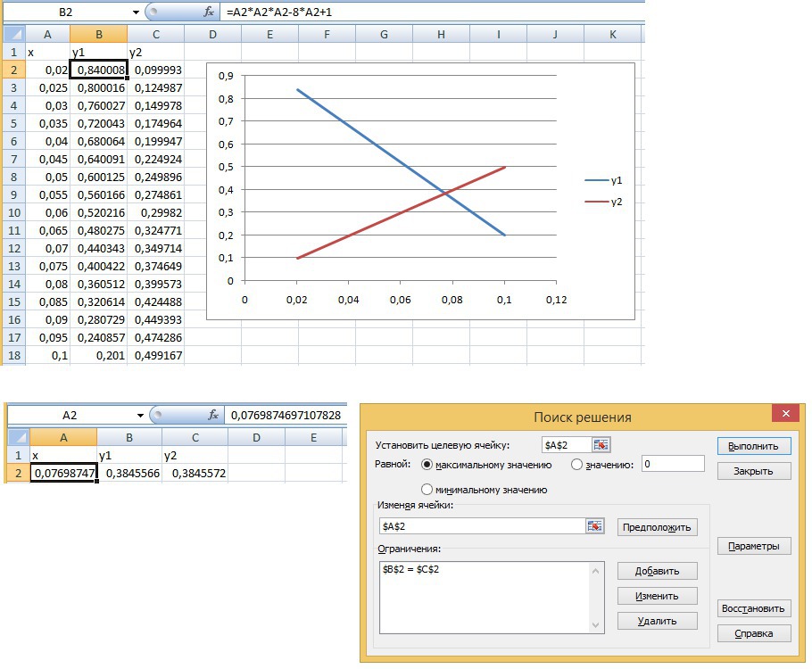Select the $B$2 = $C$2 constraint entry
The width and height of the screenshot is (812, 669).
pyautogui.click(x=416, y=569)
